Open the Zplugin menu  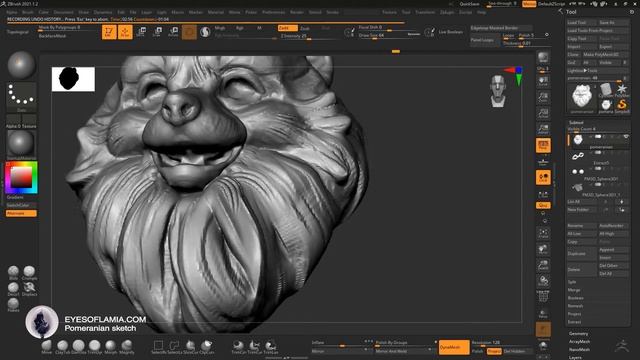pos(447,12)
